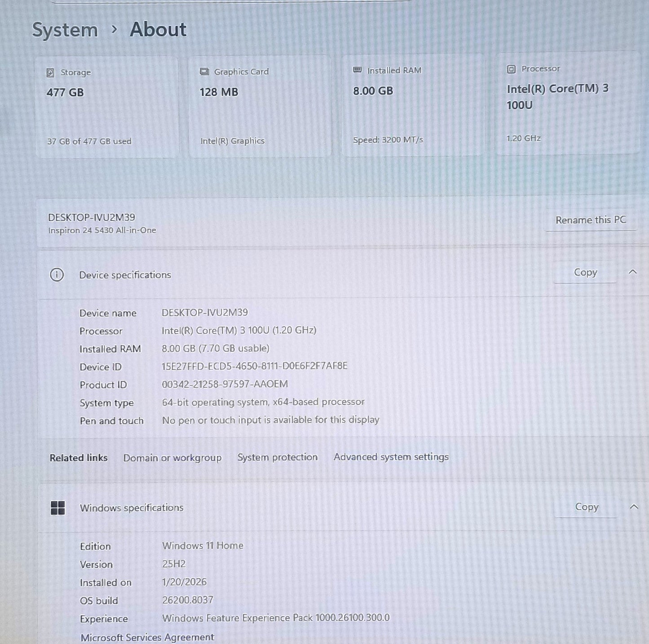Select the 64-bit operating system value
The height and width of the screenshot is (644, 649).
click(263, 402)
